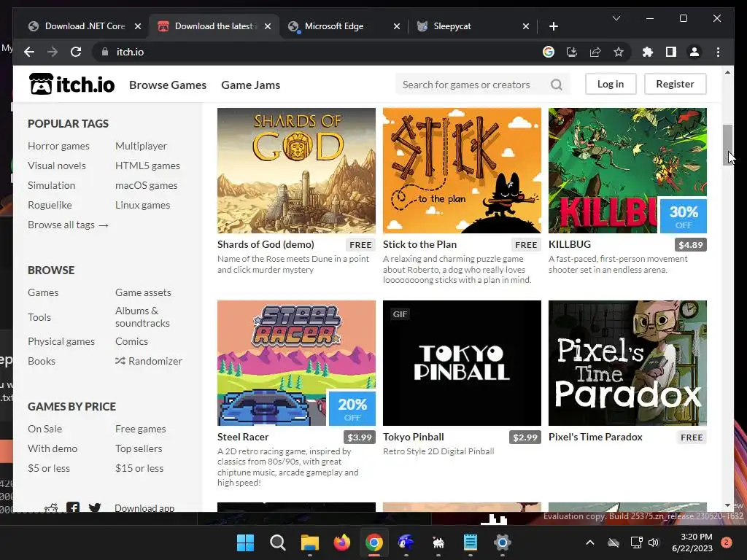Screen dimensions: 747x560
Task: Open Shards of God thumbnail
Action: click(296, 171)
